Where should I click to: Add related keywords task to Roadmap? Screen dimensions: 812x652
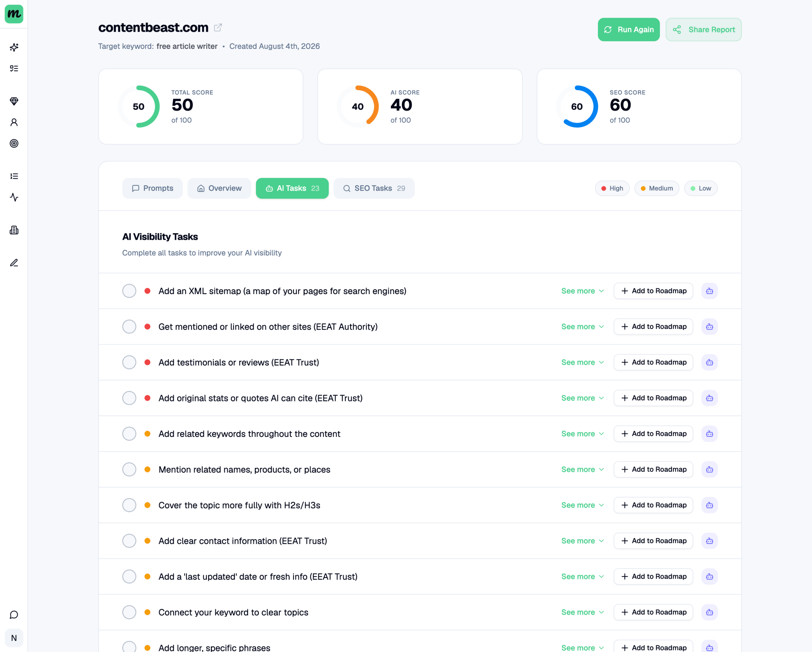point(653,434)
